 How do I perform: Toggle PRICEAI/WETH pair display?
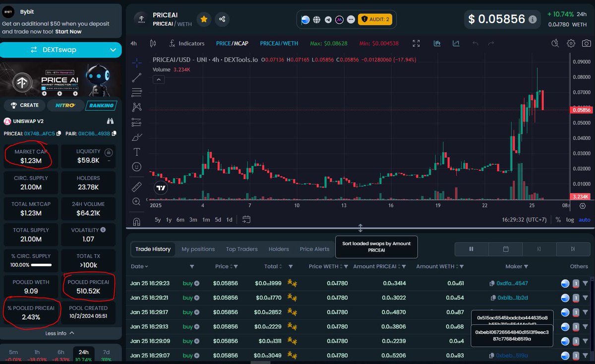pos(279,44)
